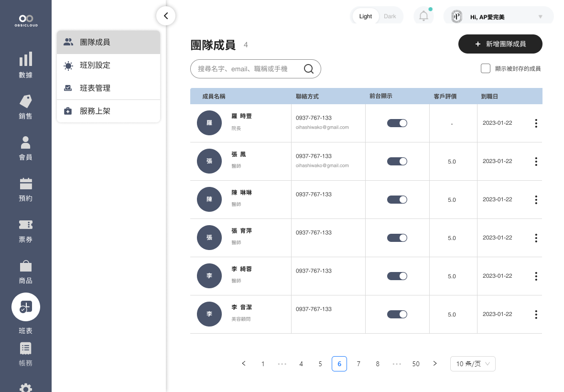The image size is (564, 392).
Task: Check the 顯示被封存的成員 checkbox
Action: [486, 68]
